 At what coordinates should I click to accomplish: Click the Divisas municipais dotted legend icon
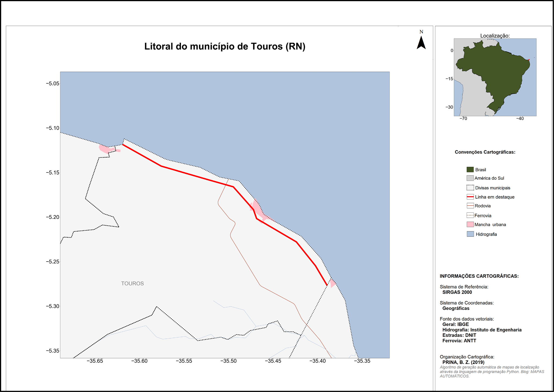(x=470, y=188)
